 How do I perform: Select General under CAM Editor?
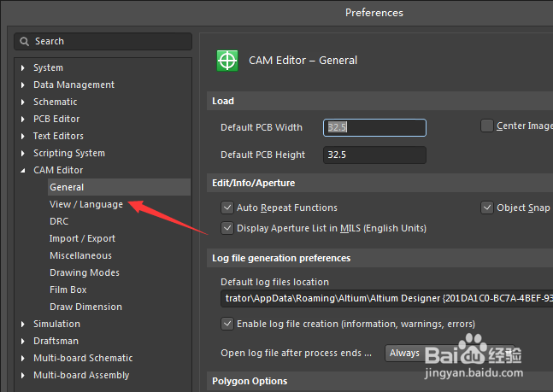click(x=119, y=187)
